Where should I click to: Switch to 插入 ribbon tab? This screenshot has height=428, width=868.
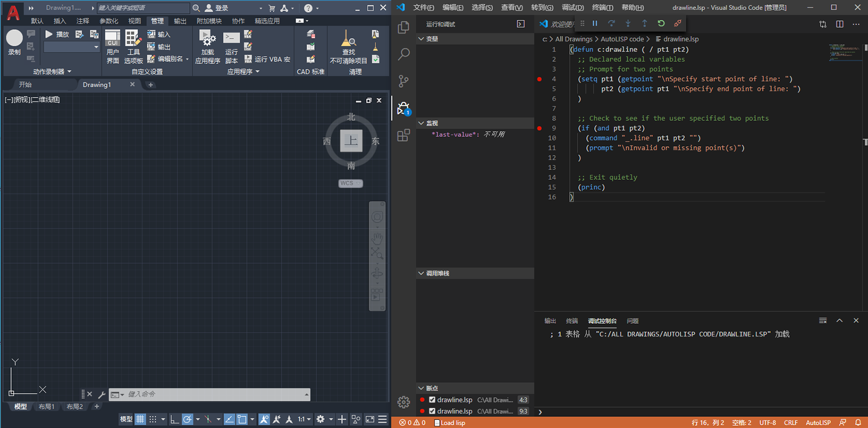tap(60, 21)
